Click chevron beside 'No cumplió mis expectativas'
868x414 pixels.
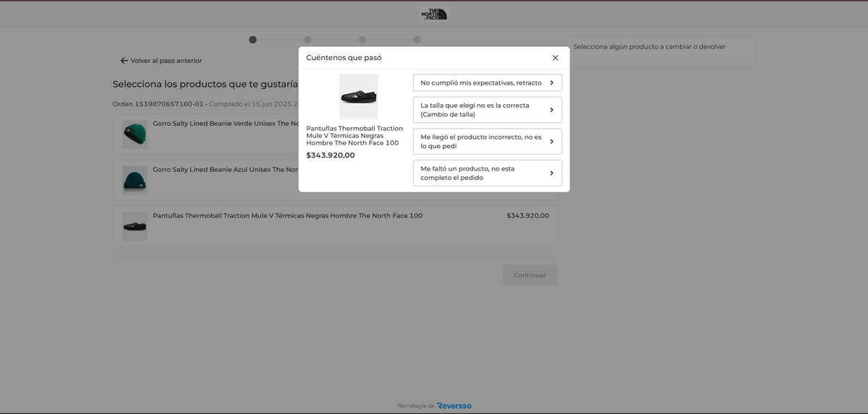[551, 83]
